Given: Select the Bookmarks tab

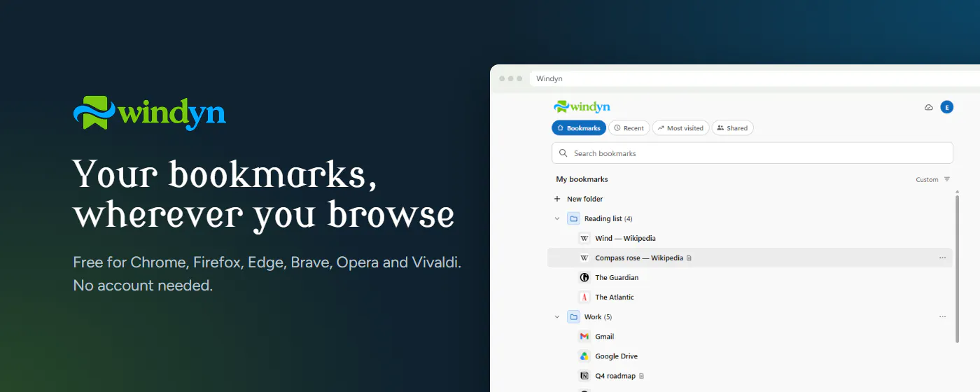Looking at the screenshot, I should coord(579,128).
